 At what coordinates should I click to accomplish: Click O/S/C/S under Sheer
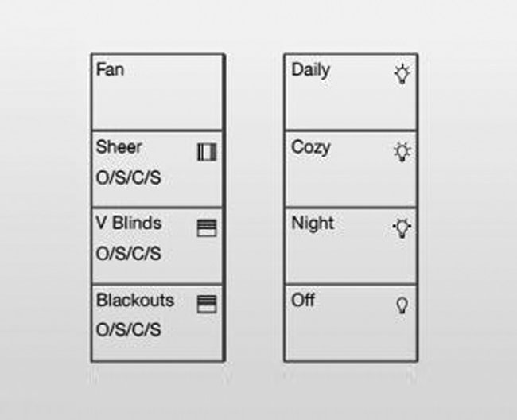(x=128, y=177)
